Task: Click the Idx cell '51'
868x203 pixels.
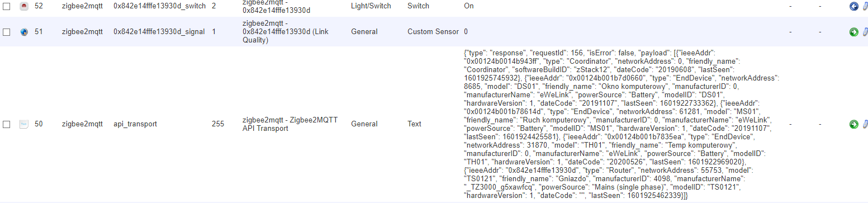Action: tap(39, 32)
